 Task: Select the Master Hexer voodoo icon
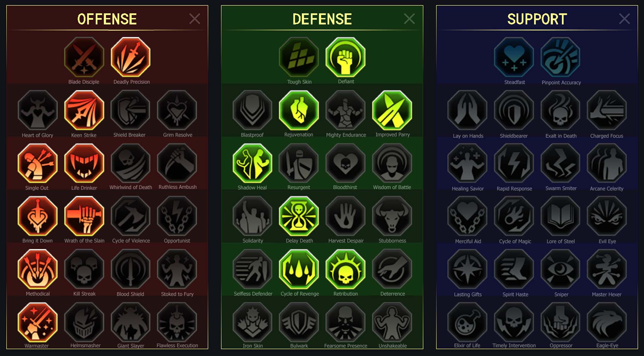(607, 269)
